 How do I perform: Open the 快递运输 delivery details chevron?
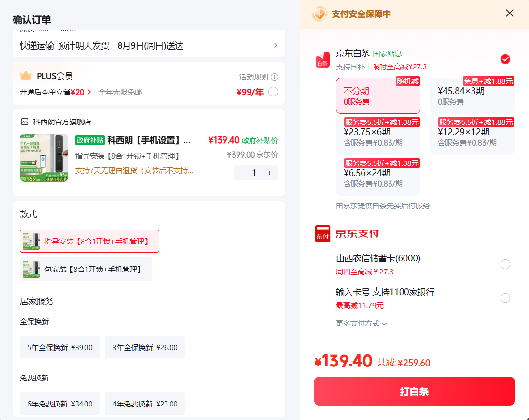point(275,45)
